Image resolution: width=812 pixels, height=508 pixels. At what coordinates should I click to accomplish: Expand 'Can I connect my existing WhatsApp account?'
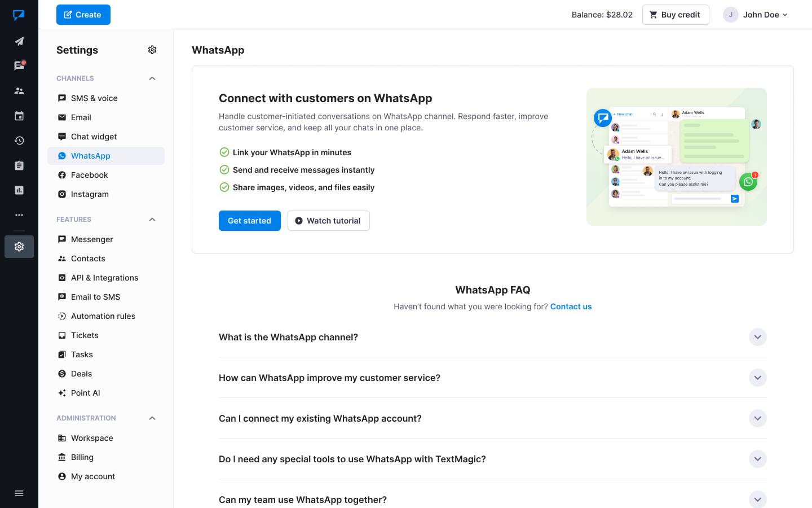coord(757,418)
